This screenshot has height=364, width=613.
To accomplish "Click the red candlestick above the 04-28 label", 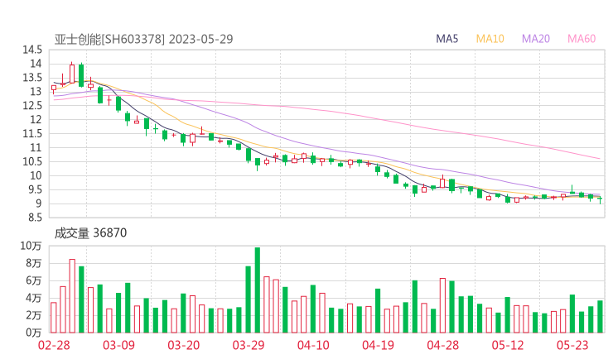I will tap(442, 182).
